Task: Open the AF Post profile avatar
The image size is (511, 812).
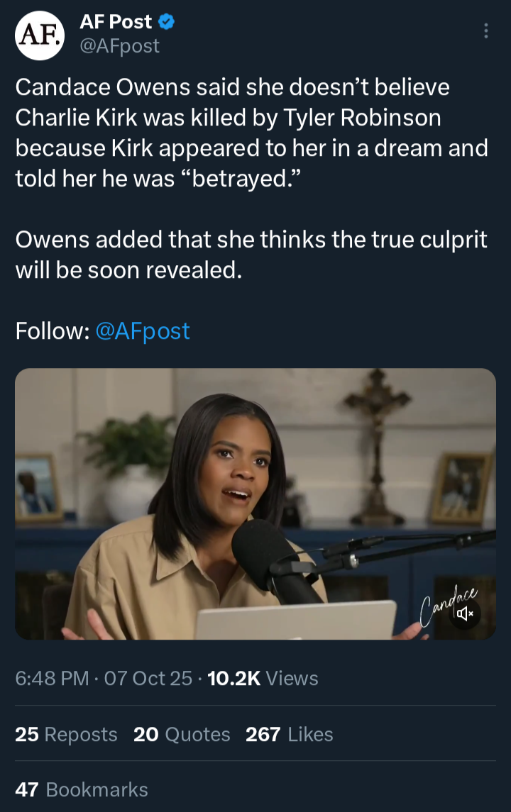Action: 40,35
